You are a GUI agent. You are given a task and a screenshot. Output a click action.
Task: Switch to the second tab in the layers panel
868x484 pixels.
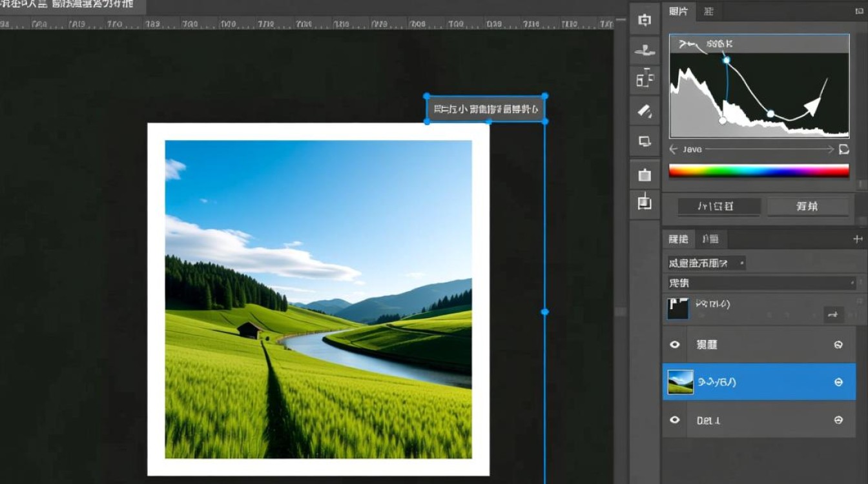(710, 239)
